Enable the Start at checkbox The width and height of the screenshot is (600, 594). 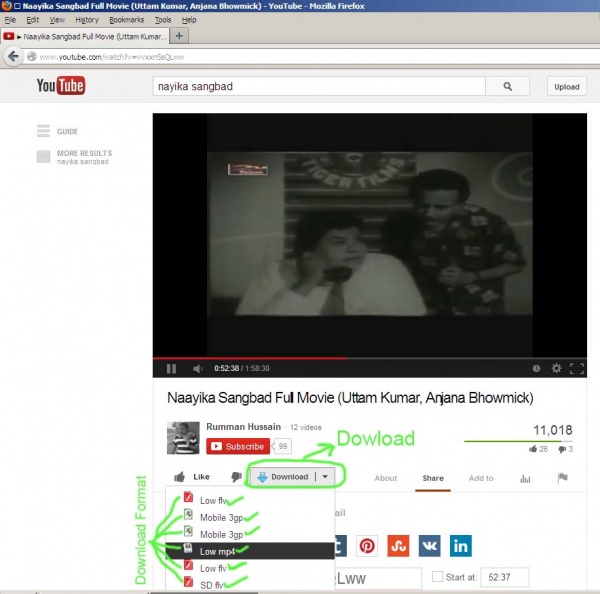[x=437, y=576]
